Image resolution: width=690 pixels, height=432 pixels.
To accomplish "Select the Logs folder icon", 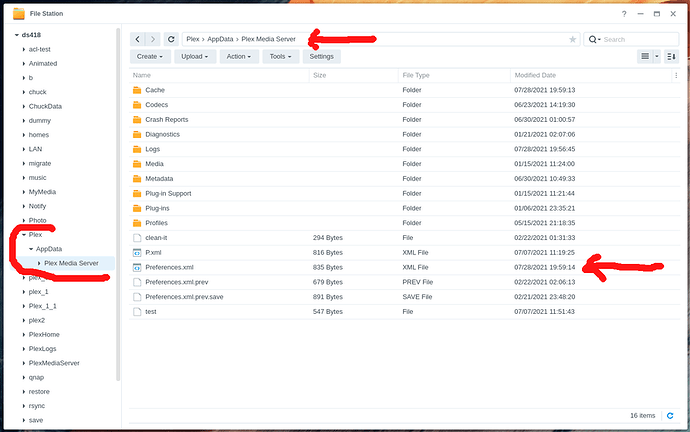I will (x=137, y=149).
